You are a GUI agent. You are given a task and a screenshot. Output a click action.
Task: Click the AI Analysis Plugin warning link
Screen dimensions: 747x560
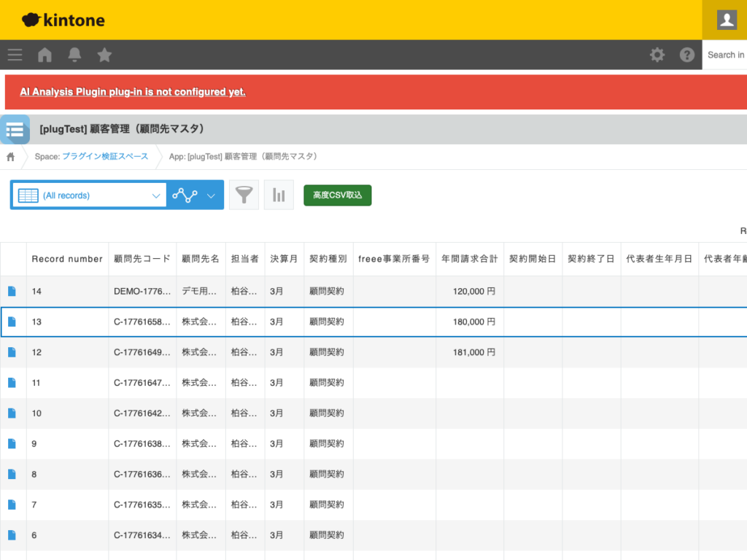[x=132, y=91]
